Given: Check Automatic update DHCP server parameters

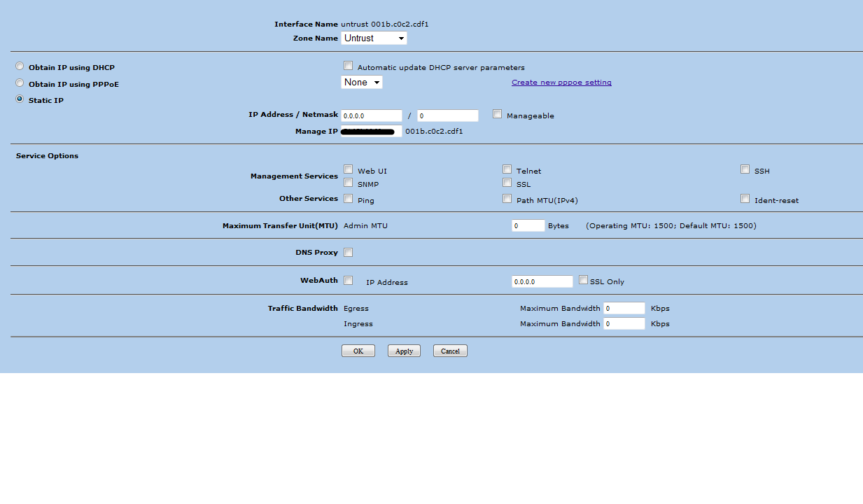Looking at the screenshot, I should click(x=348, y=65).
